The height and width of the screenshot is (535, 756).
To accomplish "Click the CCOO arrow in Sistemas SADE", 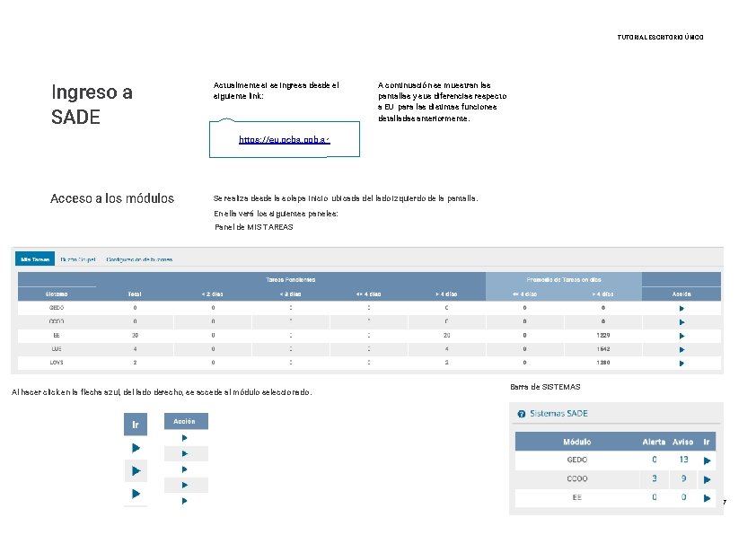I will pyautogui.click(x=707, y=479).
